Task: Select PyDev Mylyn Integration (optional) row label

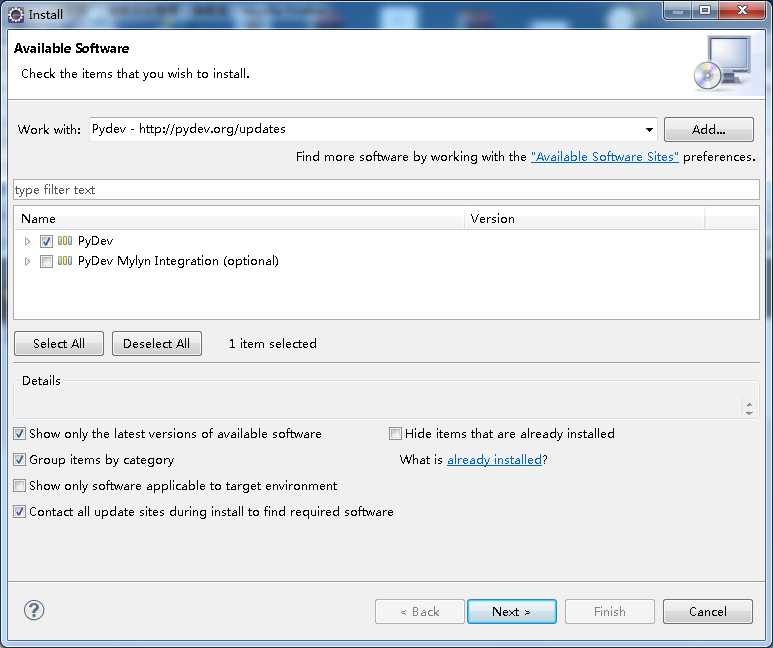Action: 178,261
